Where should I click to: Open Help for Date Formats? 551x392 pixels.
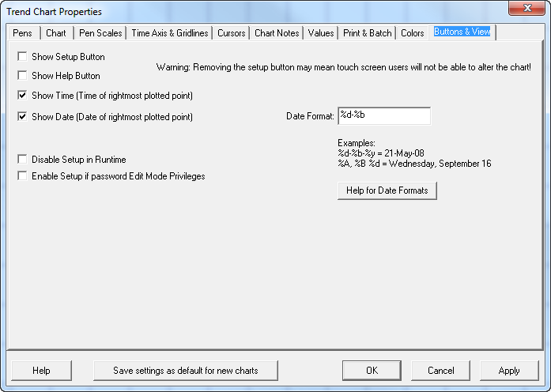coord(387,190)
